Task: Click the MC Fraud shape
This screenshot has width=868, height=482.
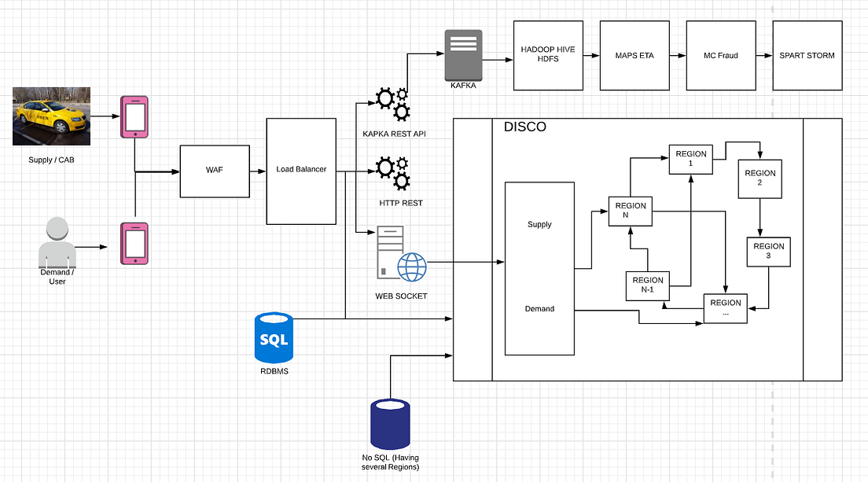Action: click(721, 55)
